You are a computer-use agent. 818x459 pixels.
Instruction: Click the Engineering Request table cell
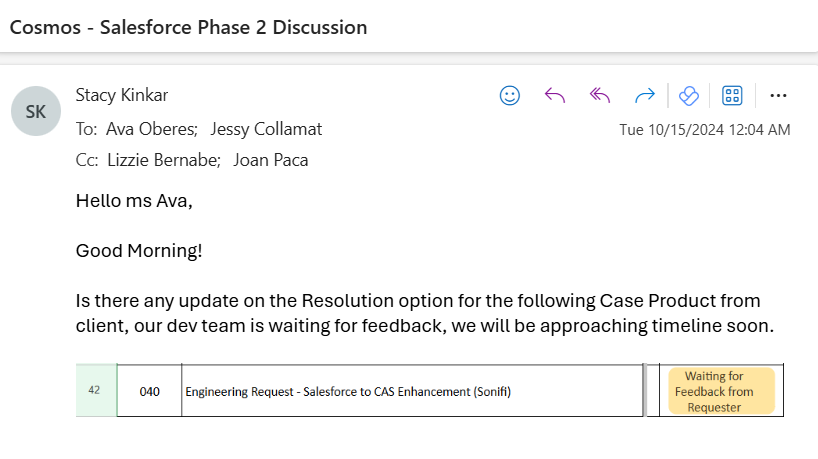pos(348,392)
